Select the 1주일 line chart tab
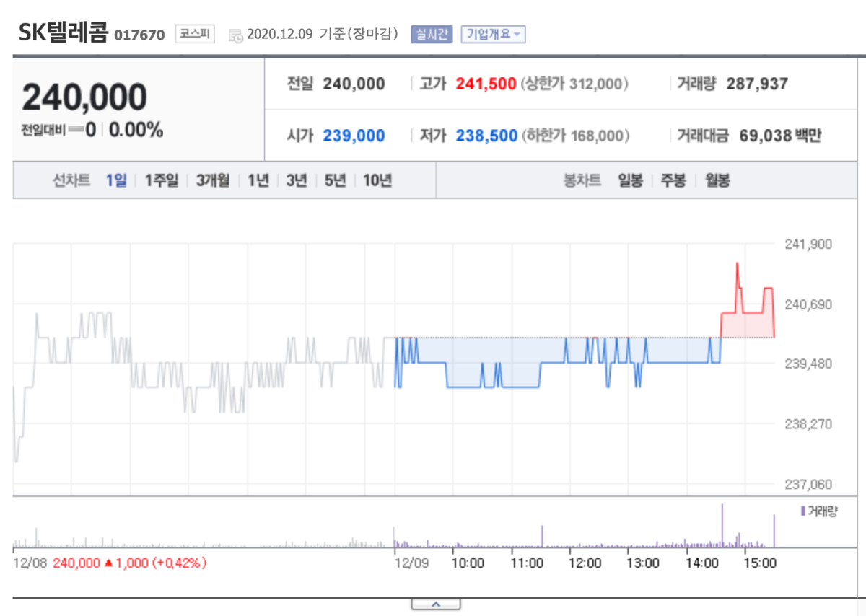 click(162, 180)
